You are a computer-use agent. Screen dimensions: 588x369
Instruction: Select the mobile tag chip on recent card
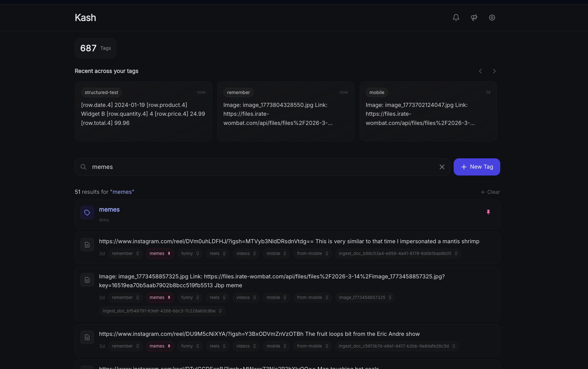pyautogui.click(x=376, y=92)
